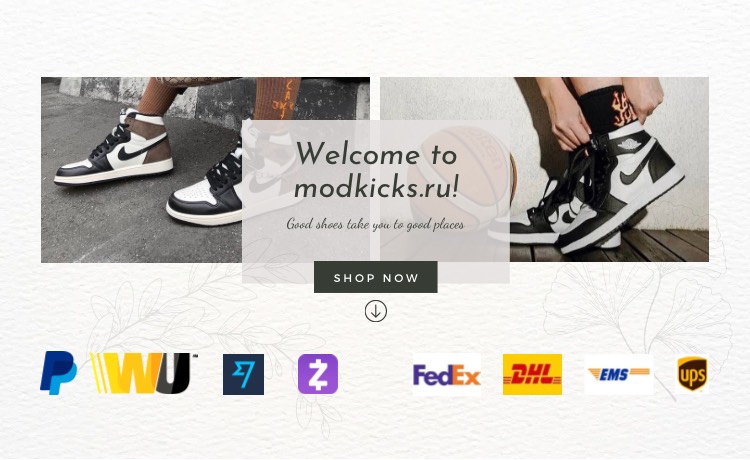Click the circled down arrow icon
This screenshot has height=460, width=750.
click(x=375, y=311)
